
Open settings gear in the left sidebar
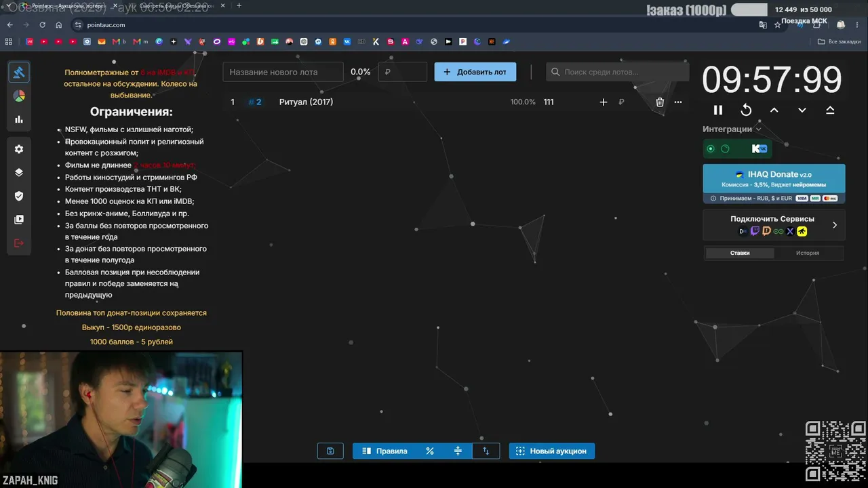(19, 149)
